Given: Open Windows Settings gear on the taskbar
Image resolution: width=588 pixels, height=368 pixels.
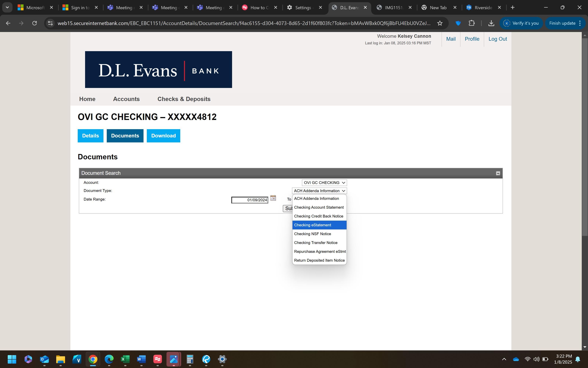Looking at the screenshot, I should click(x=222, y=359).
